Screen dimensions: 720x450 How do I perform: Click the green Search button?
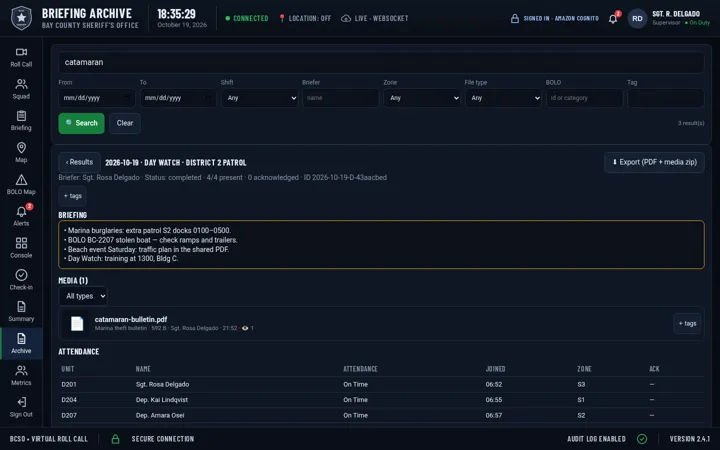pyautogui.click(x=81, y=123)
